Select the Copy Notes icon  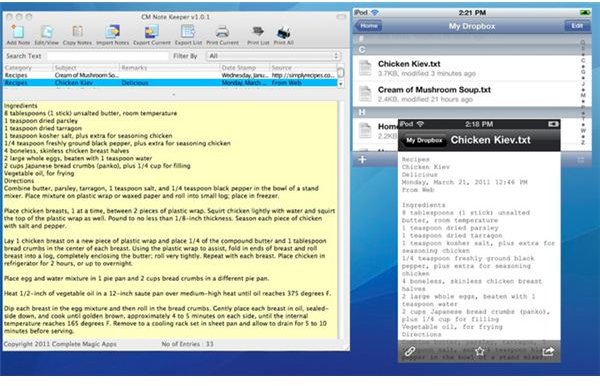pyautogui.click(x=78, y=31)
